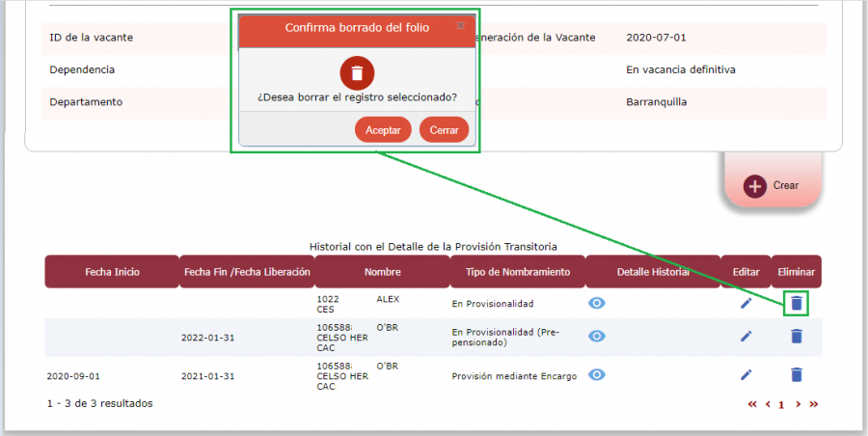Go to first page of results
868x436 pixels.
(x=752, y=404)
